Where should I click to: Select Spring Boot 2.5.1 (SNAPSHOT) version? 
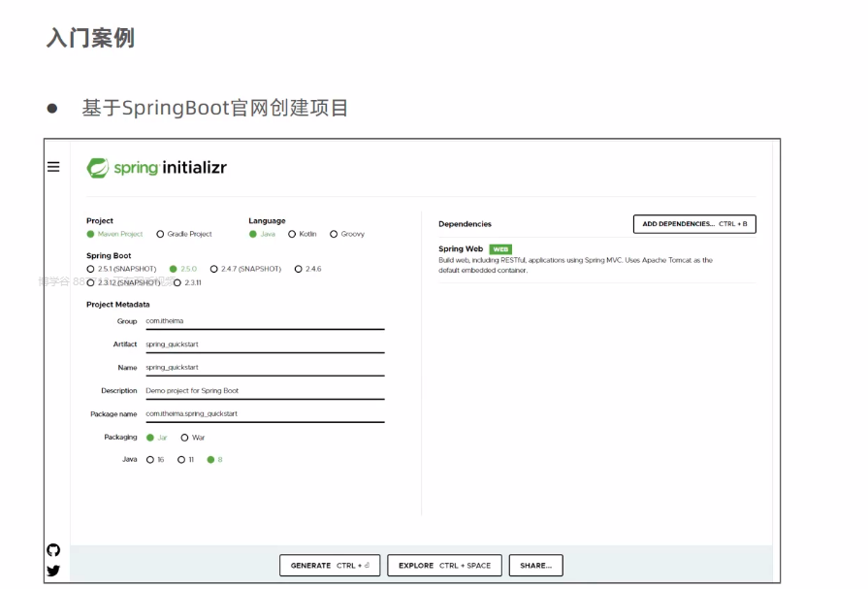point(121,269)
